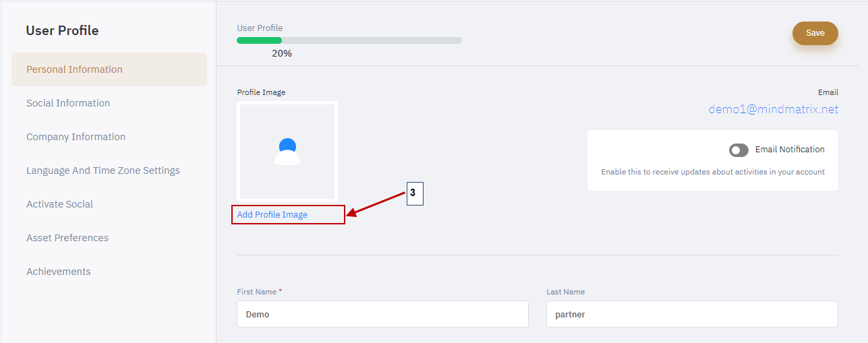
Task: Focus the Last Name input field
Action: [x=692, y=314]
